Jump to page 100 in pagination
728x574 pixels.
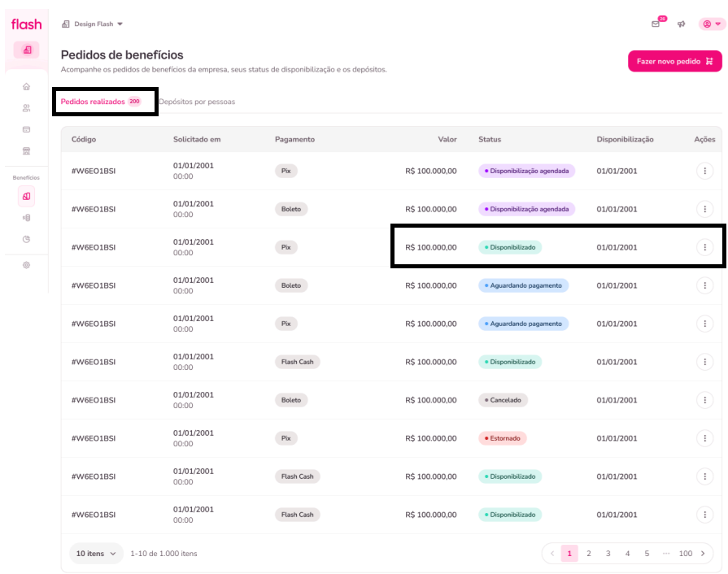pyautogui.click(x=685, y=554)
